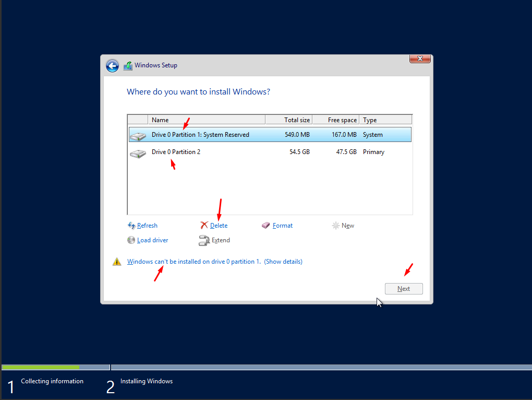Click the Extend link text

221,240
